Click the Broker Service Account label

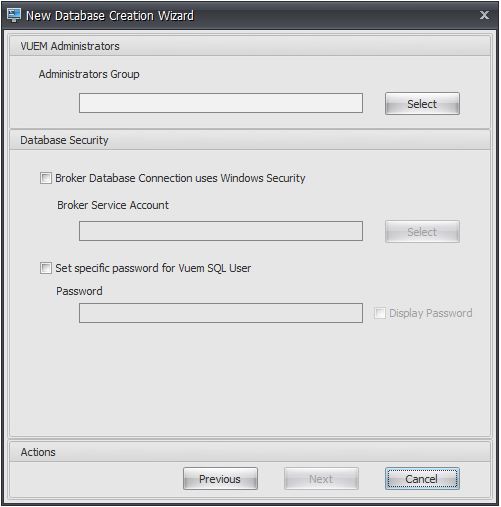[x=113, y=205]
